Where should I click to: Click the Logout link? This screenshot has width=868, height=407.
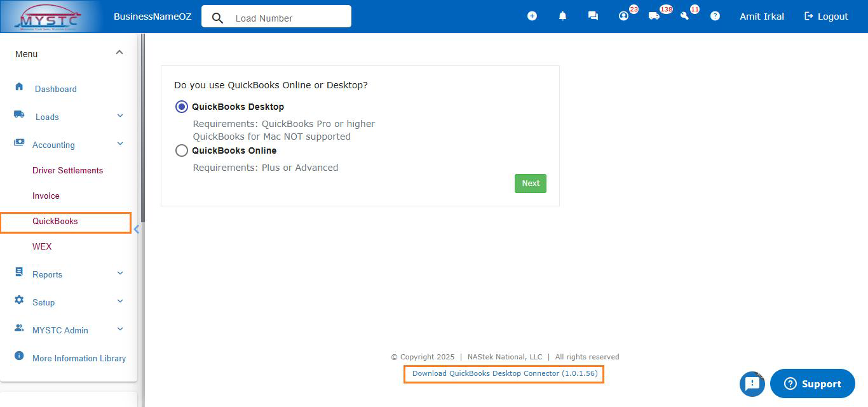pyautogui.click(x=826, y=17)
